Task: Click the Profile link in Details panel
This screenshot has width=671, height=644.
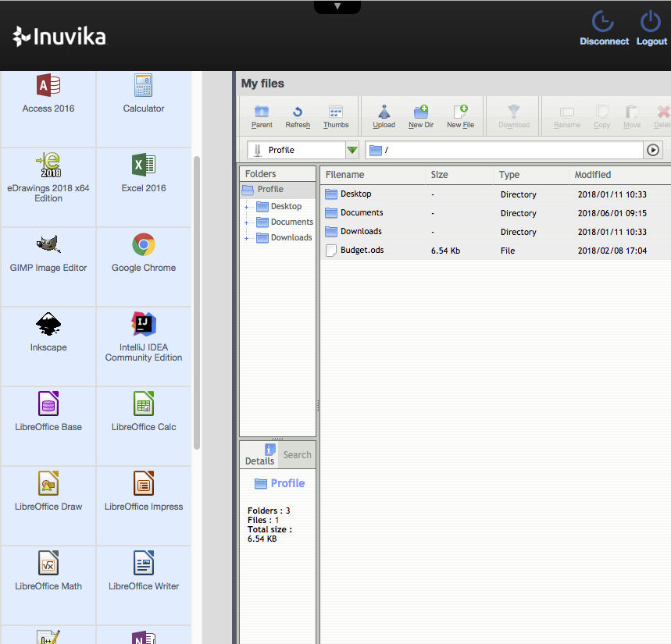Action: pyautogui.click(x=287, y=483)
